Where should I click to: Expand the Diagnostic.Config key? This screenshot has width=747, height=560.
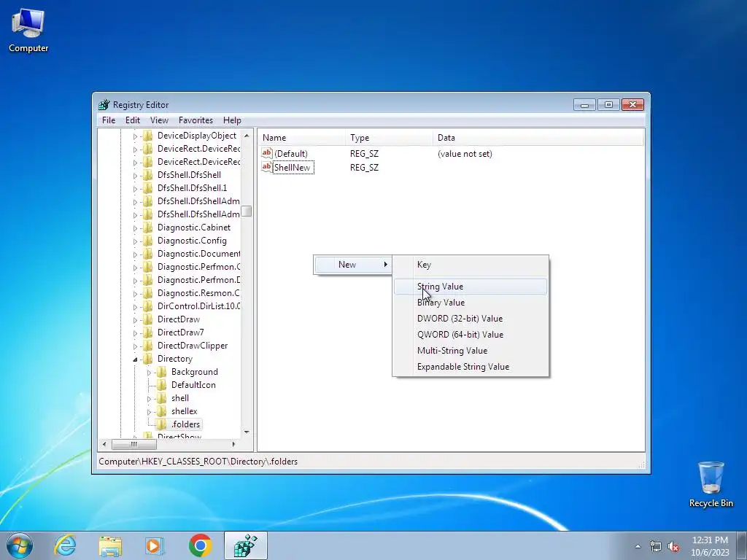135,241
